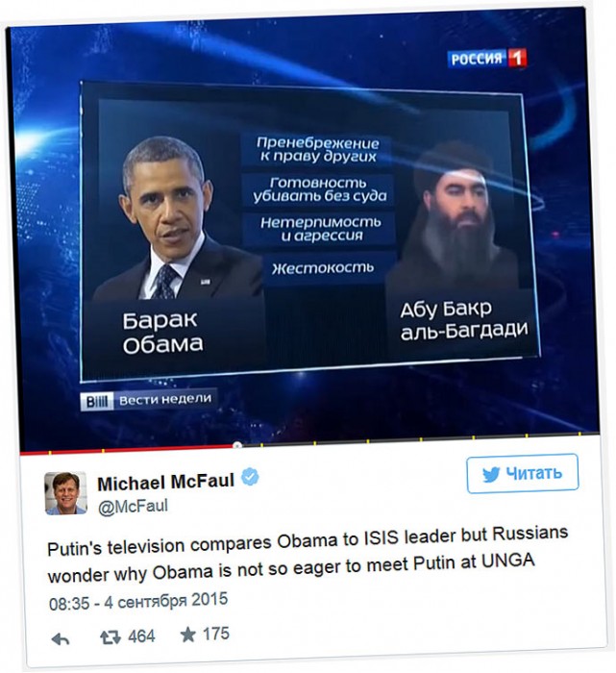
Task: Click the reply arrow icon
Action: point(61,639)
